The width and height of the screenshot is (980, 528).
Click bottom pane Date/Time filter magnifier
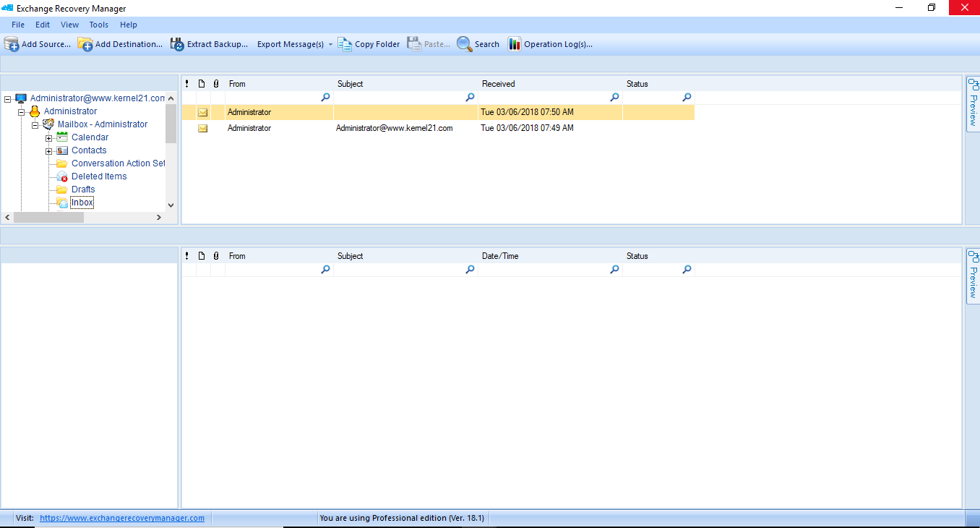[x=615, y=269]
